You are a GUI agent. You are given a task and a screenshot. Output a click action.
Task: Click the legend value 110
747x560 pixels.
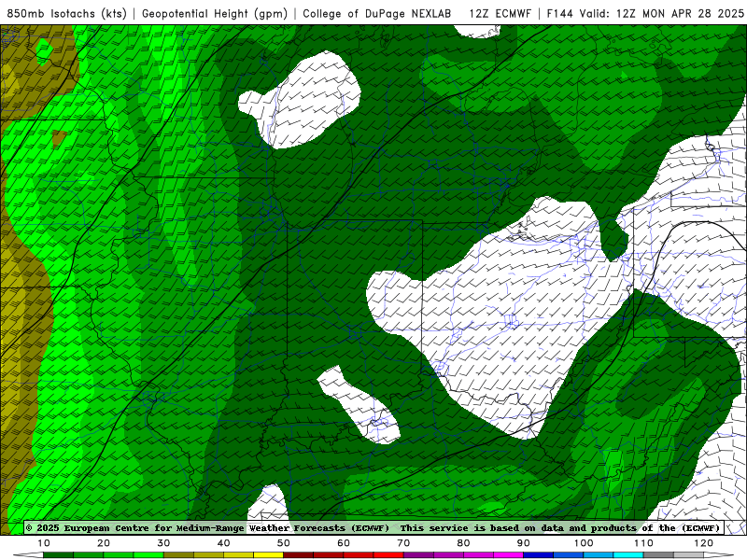pyautogui.click(x=643, y=543)
